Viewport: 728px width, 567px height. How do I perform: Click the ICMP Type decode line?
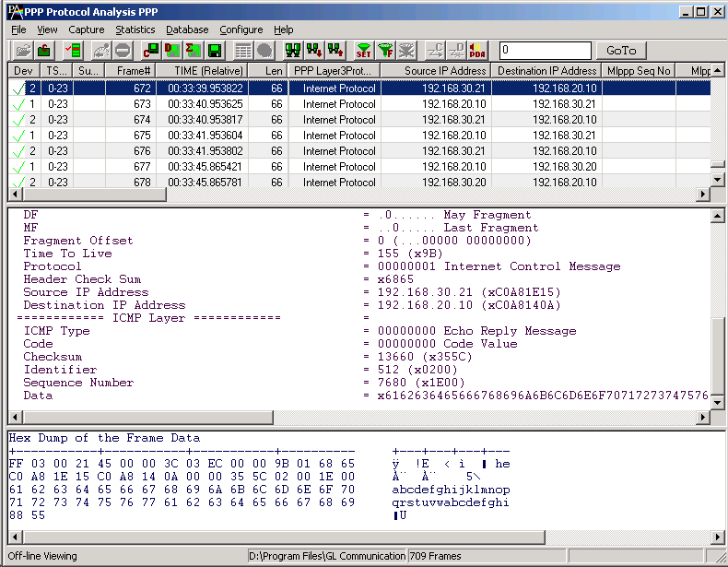[299, 331]
